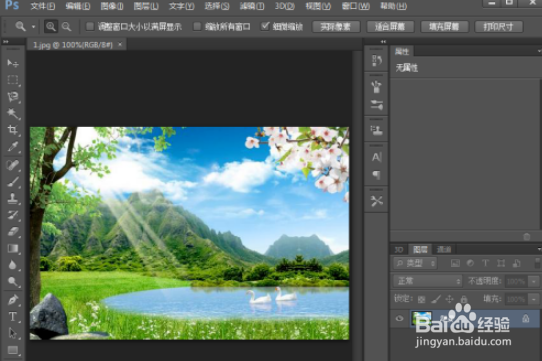Viewport: 542px width, 361px height.
Task: Choose zoom in mode in options bar
Action: pos(51,27)
